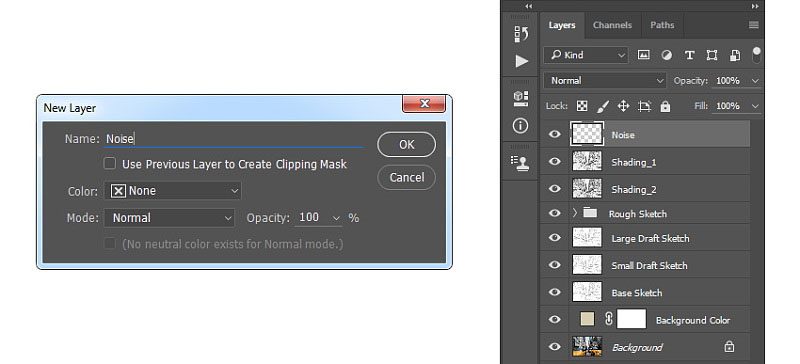The width and height of the screenshot is (800, 364).
Task: Enable Use Previous Layer clipping mask checkbox
Action: point(110,164)
